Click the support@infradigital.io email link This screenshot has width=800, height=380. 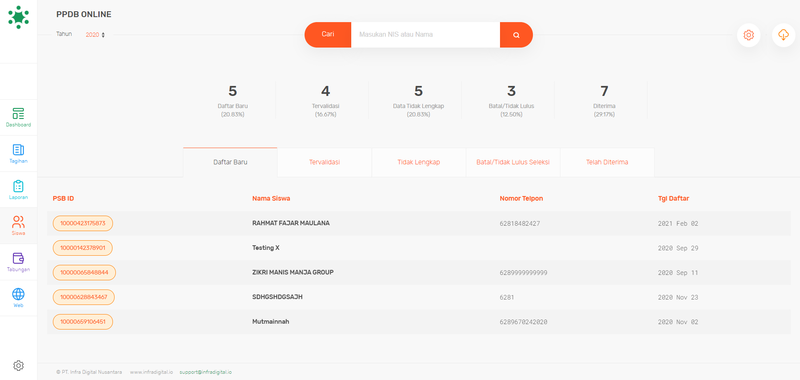click(206, 372)
